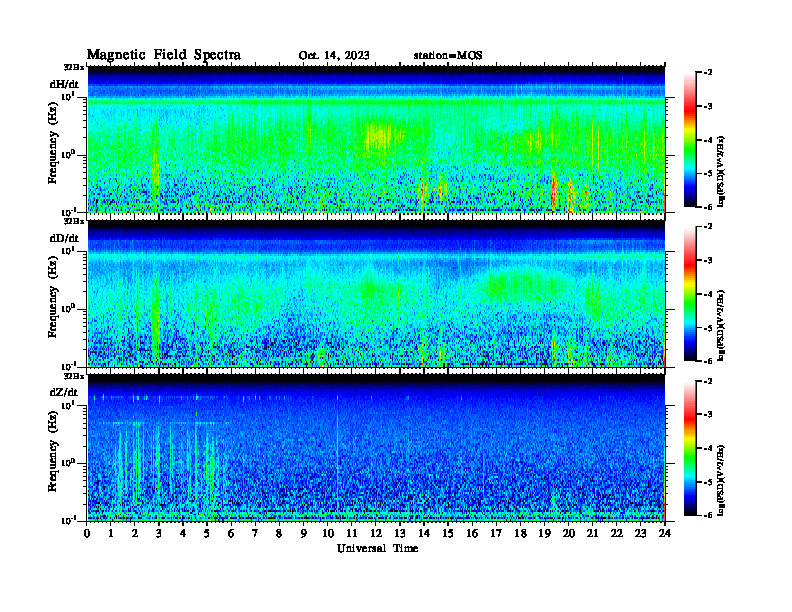Click the -4 value on dD/dt color bar

(x=708, y=294)
